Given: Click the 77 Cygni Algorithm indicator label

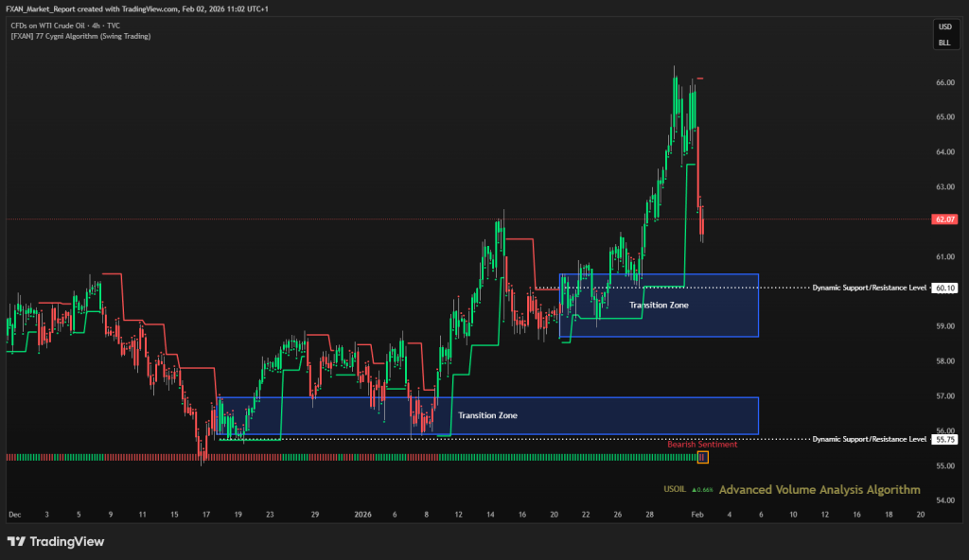Looking at the screenshot, I should pyautogui.click(x=79, y=36).
